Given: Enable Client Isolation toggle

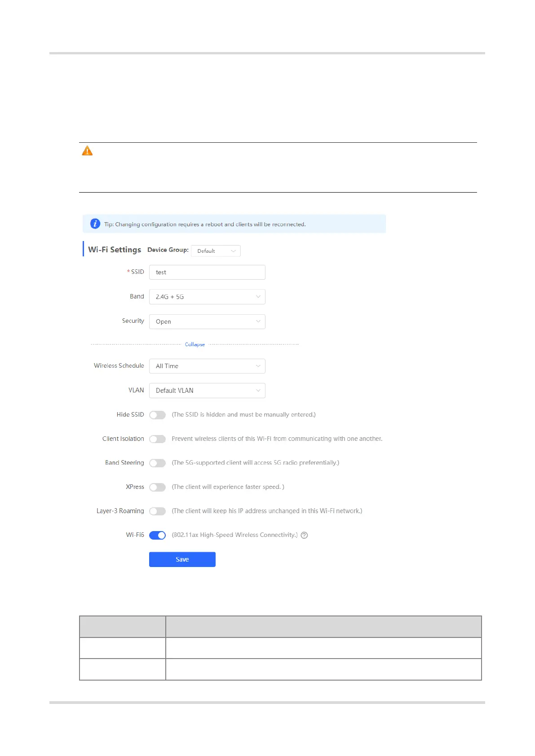Looking at the screenshot, I should [x=157, y=439].
